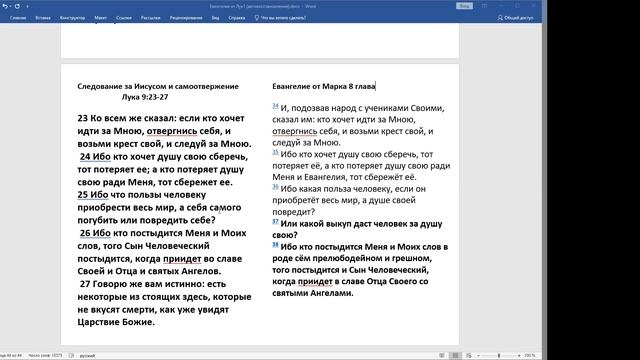This screenshot has width=640, height=360.
Task: Switch to the Макет tab
Action: pyautogui.click(x=100, y=18)
